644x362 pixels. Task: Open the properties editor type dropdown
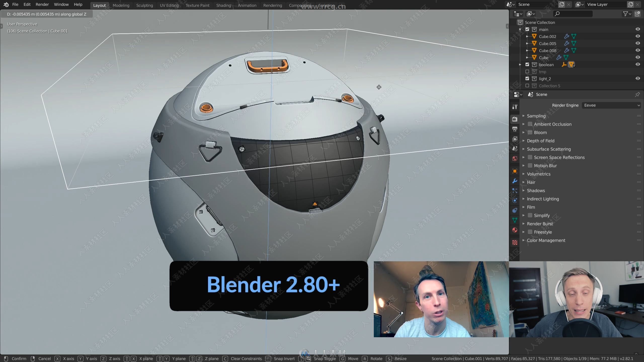point(518,95)
